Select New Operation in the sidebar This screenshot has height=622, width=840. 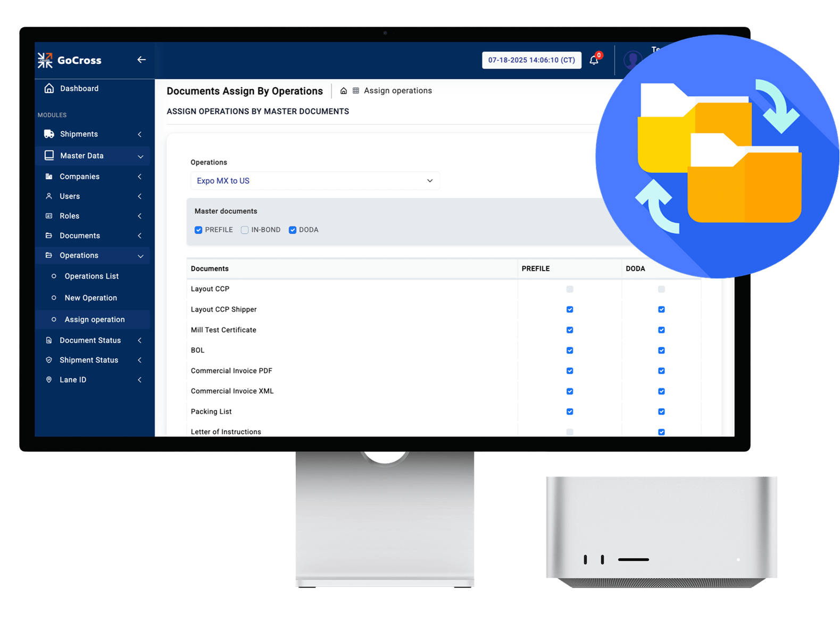(90, 298)
